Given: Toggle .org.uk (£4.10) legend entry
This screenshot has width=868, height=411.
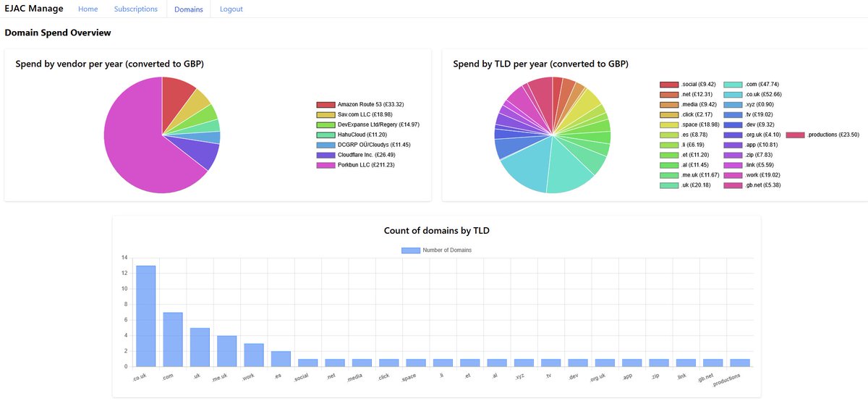Looking at the screenshot, I should tap(752, 135).
